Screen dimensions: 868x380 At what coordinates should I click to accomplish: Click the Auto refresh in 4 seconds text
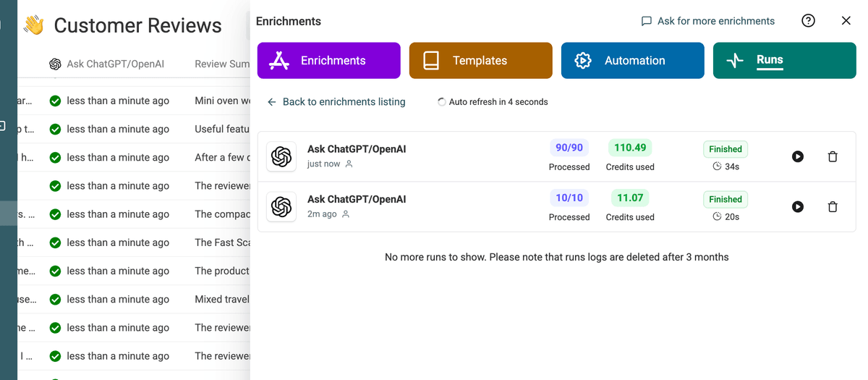tap(498, 102)
